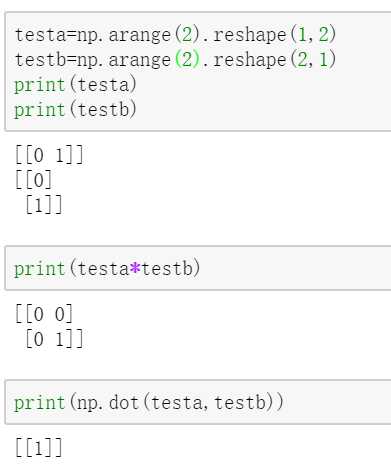Select the print(testa*testb) cell
The height and width of the screenshot is (476, 391).
pos(198,268)
